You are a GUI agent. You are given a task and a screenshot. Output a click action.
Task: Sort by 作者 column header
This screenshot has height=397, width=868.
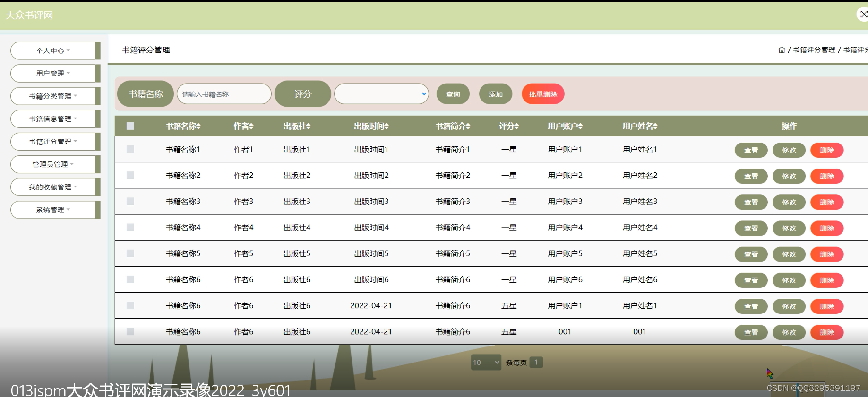[x=243, y=127]
